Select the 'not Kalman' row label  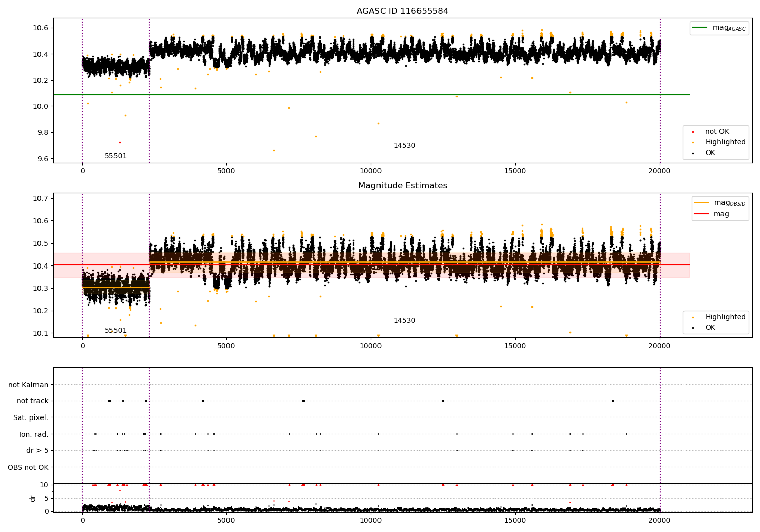(x=28, y=385)
